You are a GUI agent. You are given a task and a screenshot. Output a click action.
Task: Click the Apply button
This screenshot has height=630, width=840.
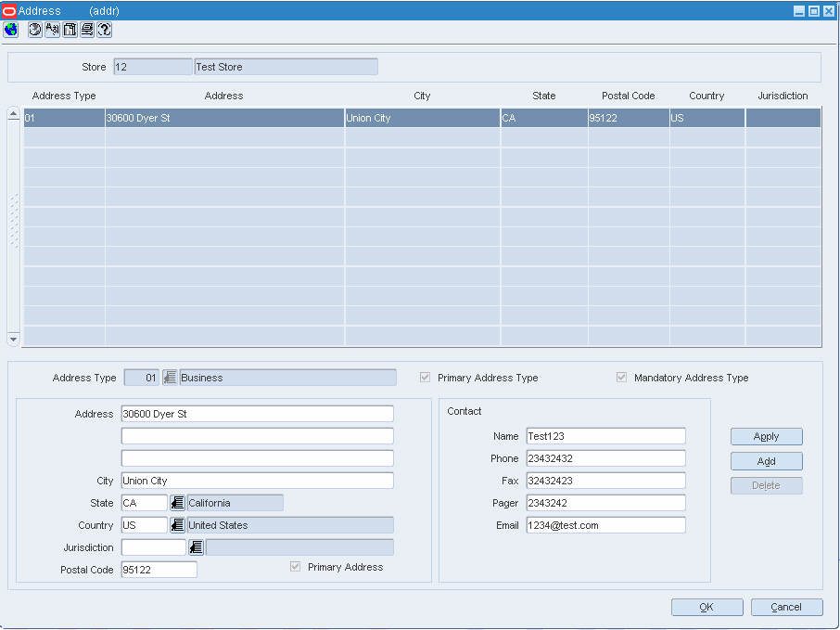766,436
